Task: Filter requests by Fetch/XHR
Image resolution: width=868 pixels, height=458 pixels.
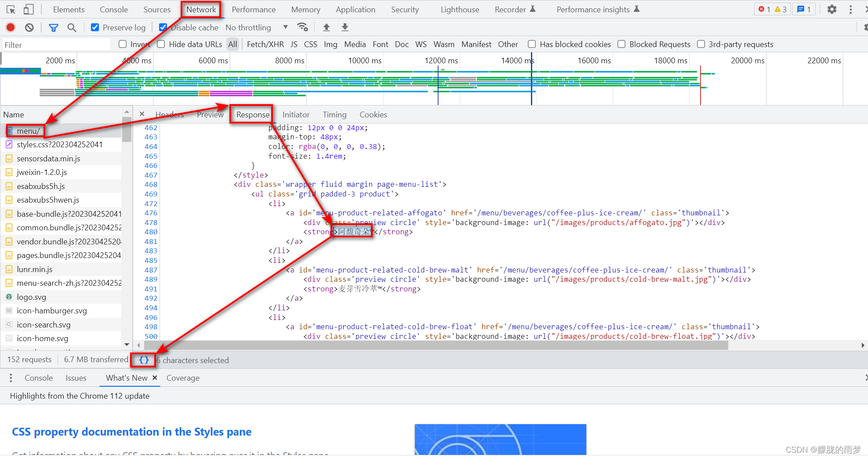Action: coord(265,44)
